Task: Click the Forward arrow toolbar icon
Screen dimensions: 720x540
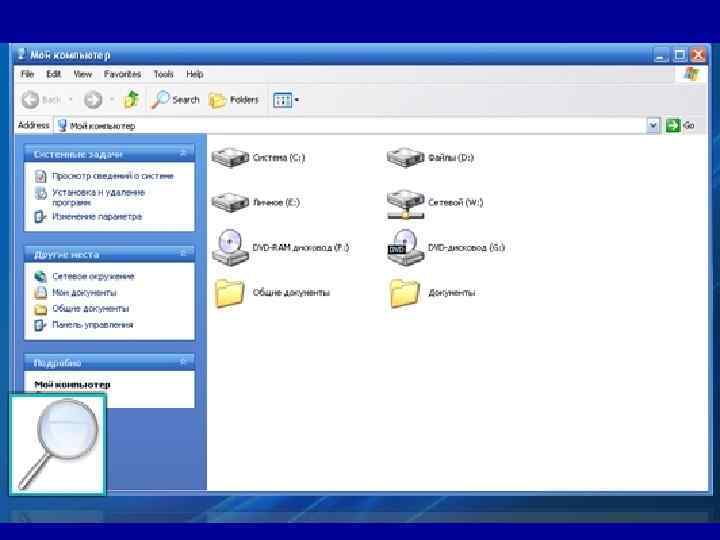Action: pos(93,100)
